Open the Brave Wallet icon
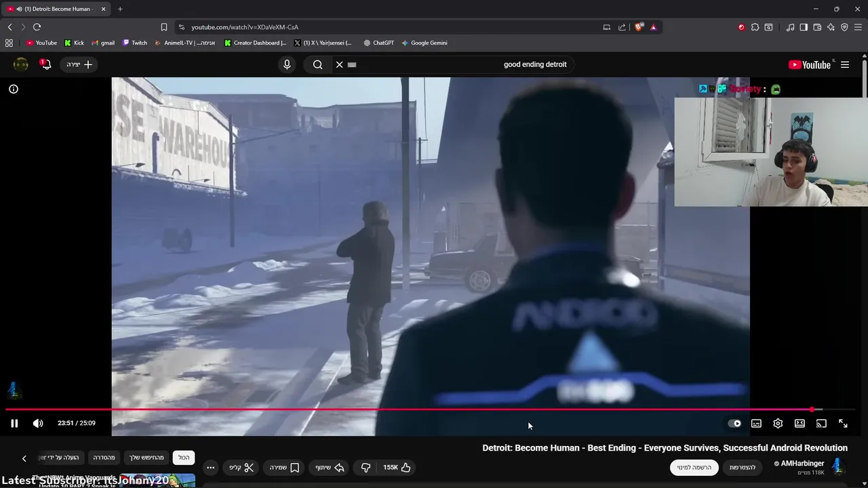The image size is (868, 488). coord(817,27)
